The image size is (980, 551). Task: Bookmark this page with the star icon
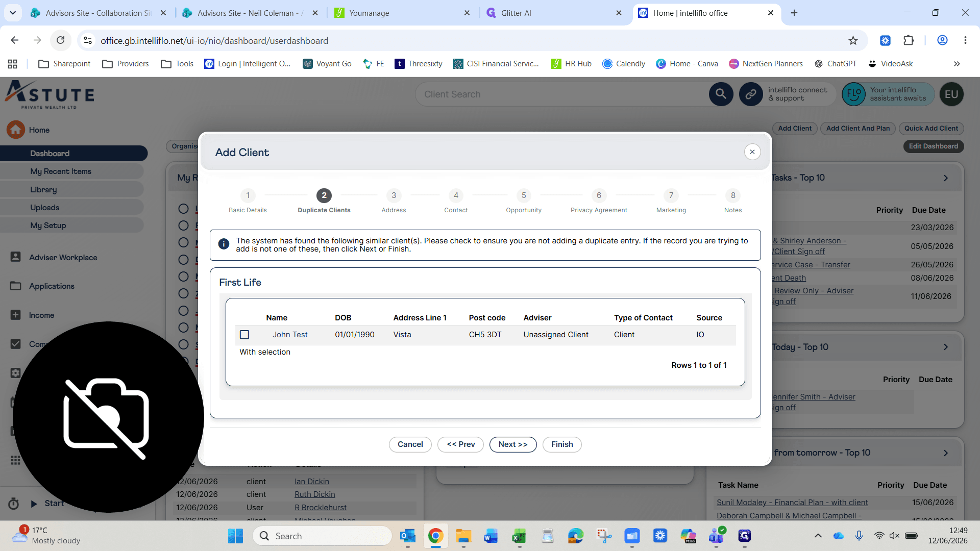(853, 41)
